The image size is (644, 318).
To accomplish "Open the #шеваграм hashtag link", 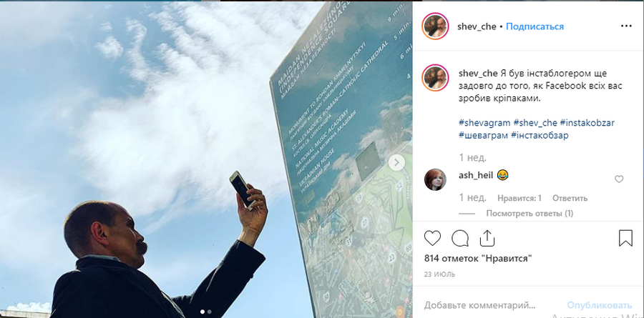I will (x=483, y=135).
